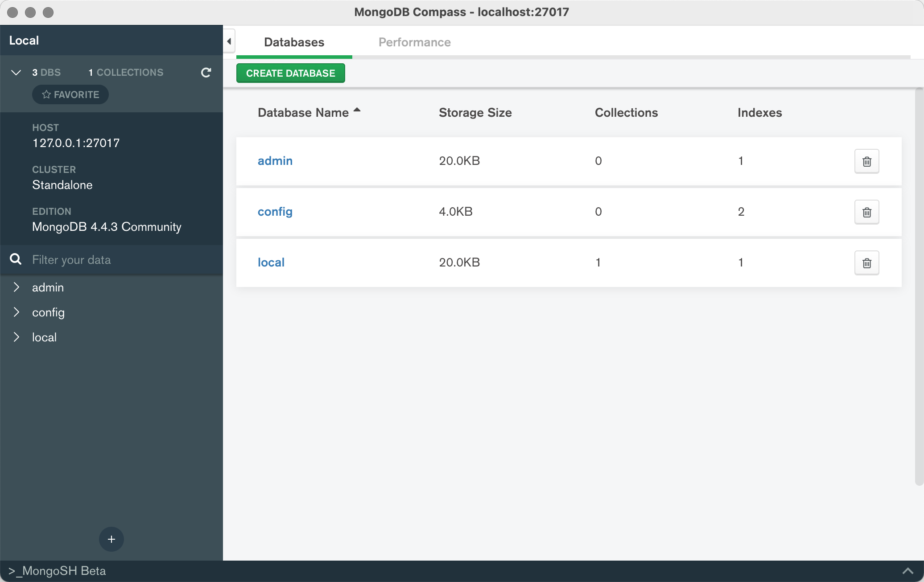Switch to the Databases tab
Image resolution: width=924 pixels, height=582 pixels.
point(294,42)
